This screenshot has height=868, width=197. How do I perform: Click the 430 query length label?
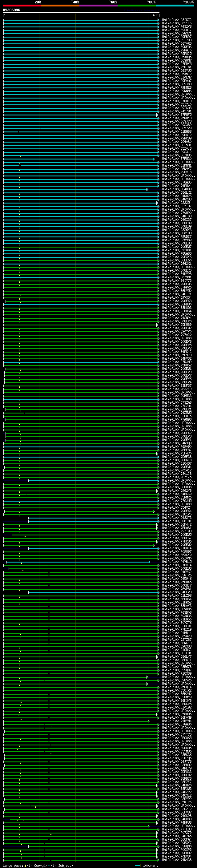coord(155,15)
